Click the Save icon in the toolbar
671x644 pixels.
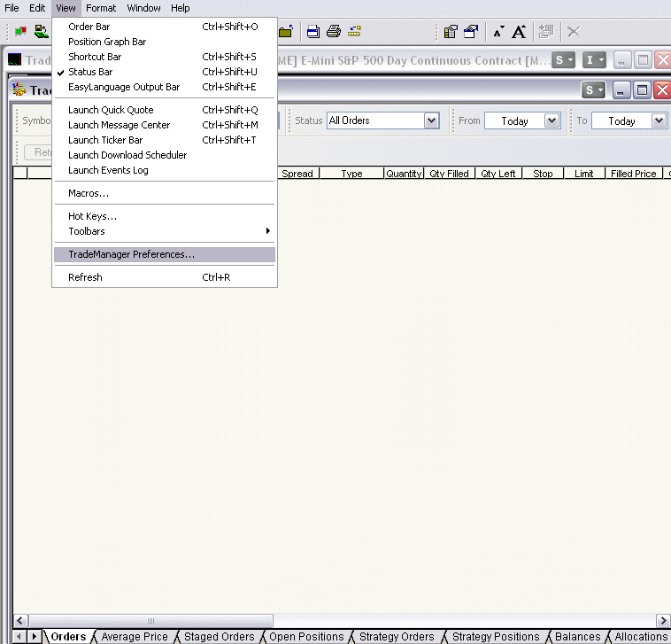(x=313, y=32)
